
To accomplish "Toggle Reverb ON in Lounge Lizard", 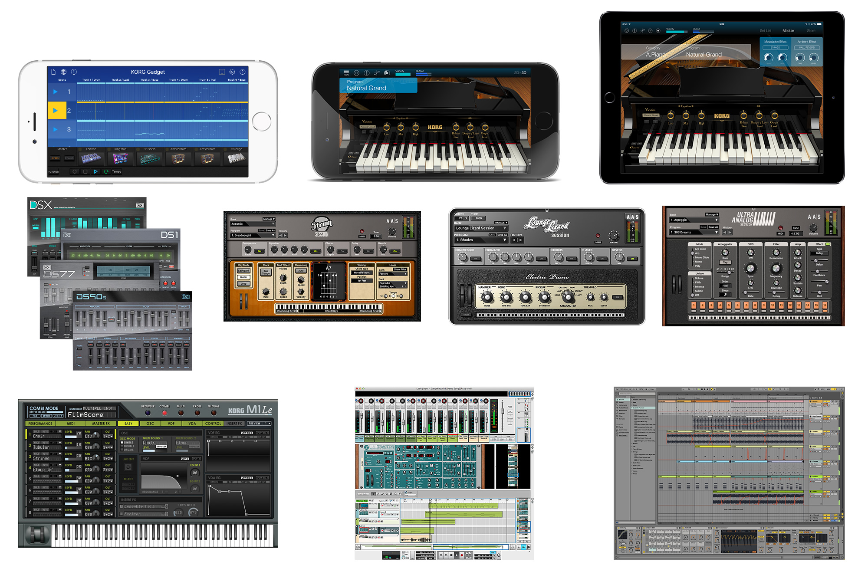I will [633, 259].
